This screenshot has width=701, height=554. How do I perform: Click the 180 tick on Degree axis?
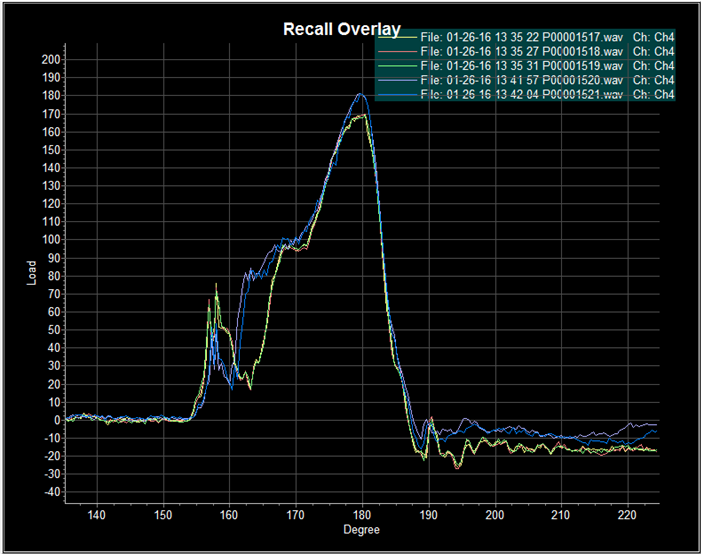pyautogui.click(x=361, y=516)
